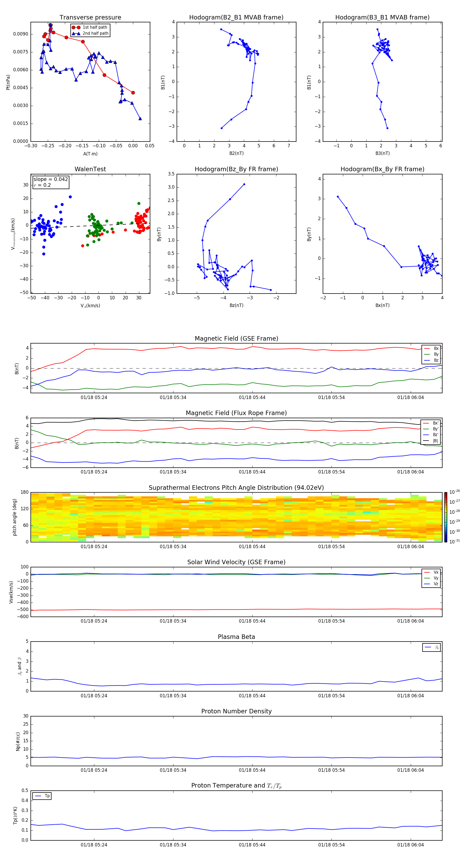Click '01/18 05:24' tick under GSE magnetic field

94,398
